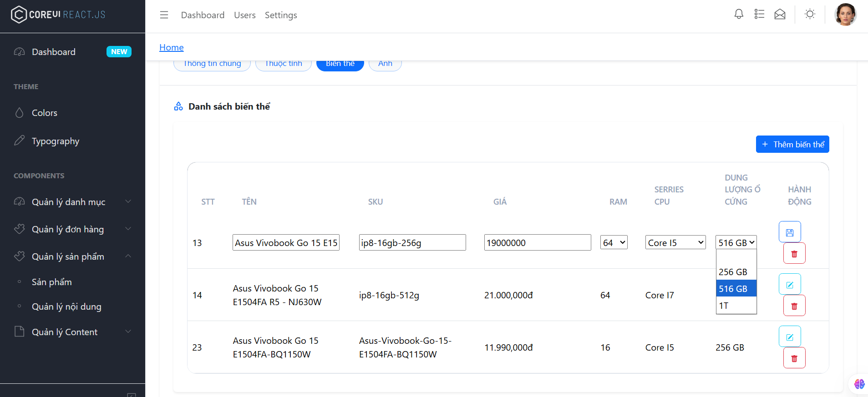This screenshot has width=868, height=397.
Task: Go to Colors in the sidebar
Action: pos(73,113)
